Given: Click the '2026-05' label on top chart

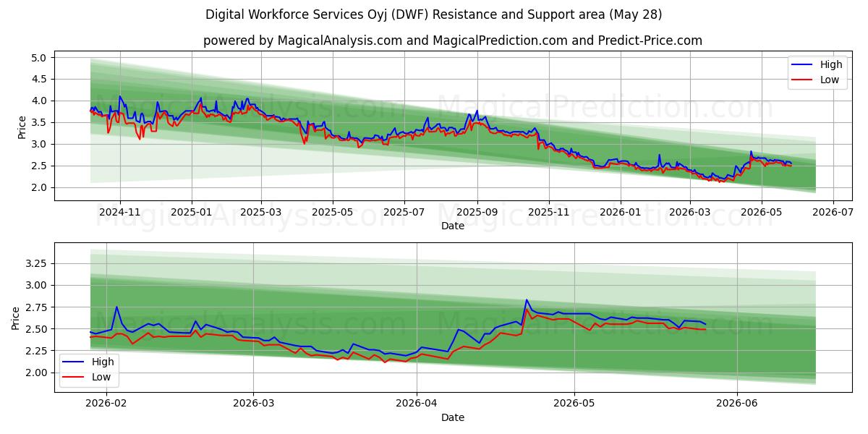Looking at the screenshot, I should click(762, 213).
